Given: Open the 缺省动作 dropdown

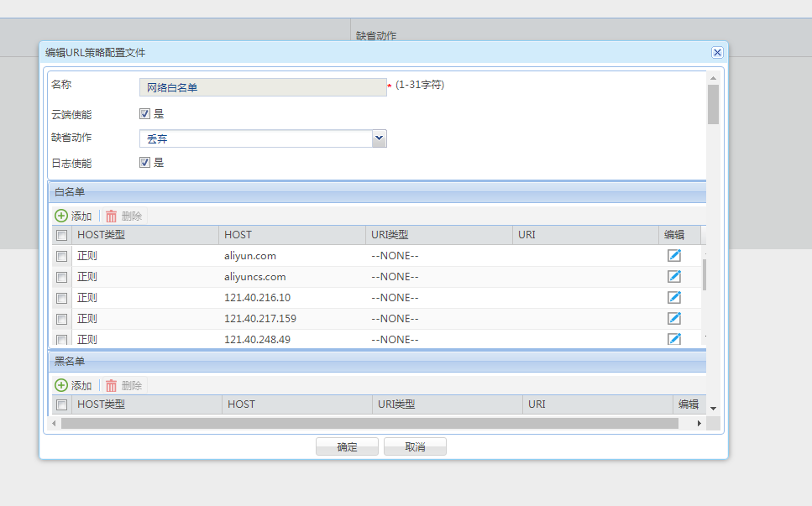Looking at the screenshot, I should pyautogui.click(x=379, y=138).
